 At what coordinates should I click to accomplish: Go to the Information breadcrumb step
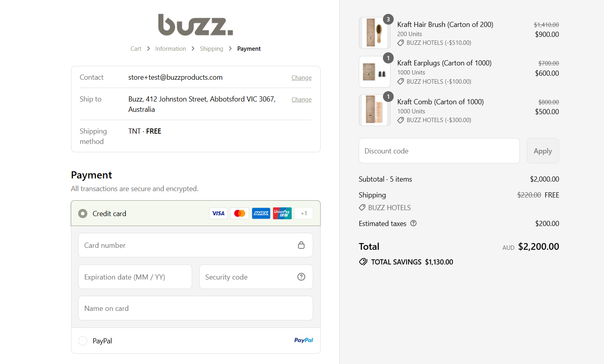point(171,49)
